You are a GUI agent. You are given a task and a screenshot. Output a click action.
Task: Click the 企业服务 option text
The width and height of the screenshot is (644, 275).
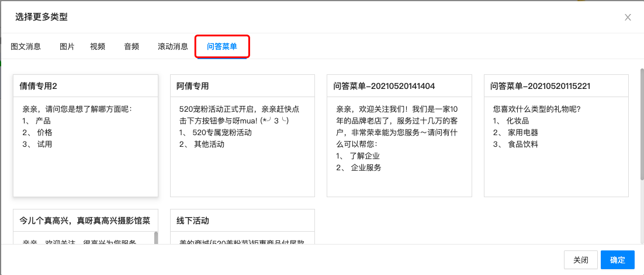tap(366, 168)
